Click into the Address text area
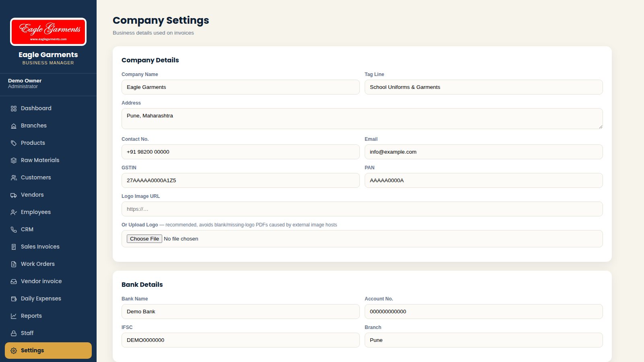 pyautogui.click(x=362, y=119)
